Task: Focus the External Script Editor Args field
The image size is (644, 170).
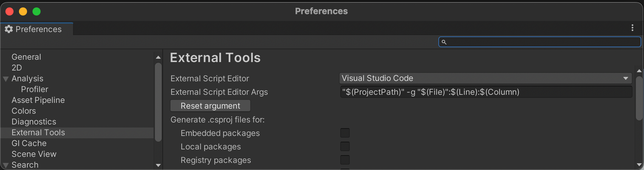Action: pos(486,92)
